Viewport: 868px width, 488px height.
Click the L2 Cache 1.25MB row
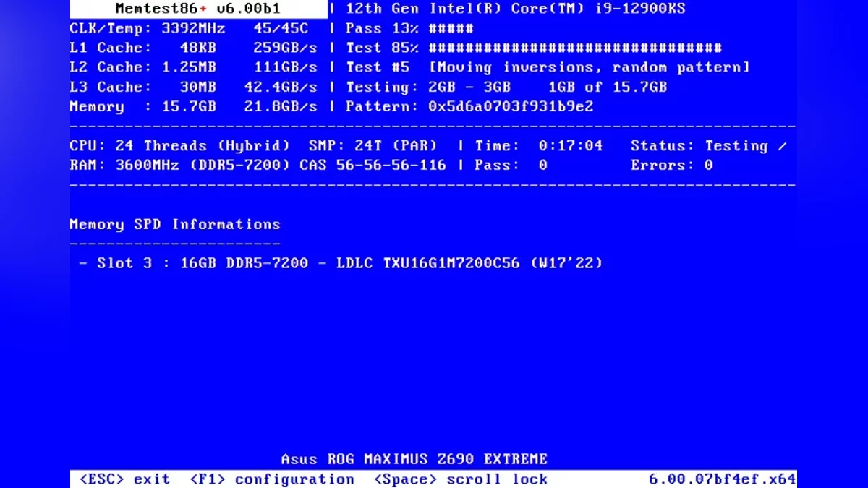pos(193,67)
